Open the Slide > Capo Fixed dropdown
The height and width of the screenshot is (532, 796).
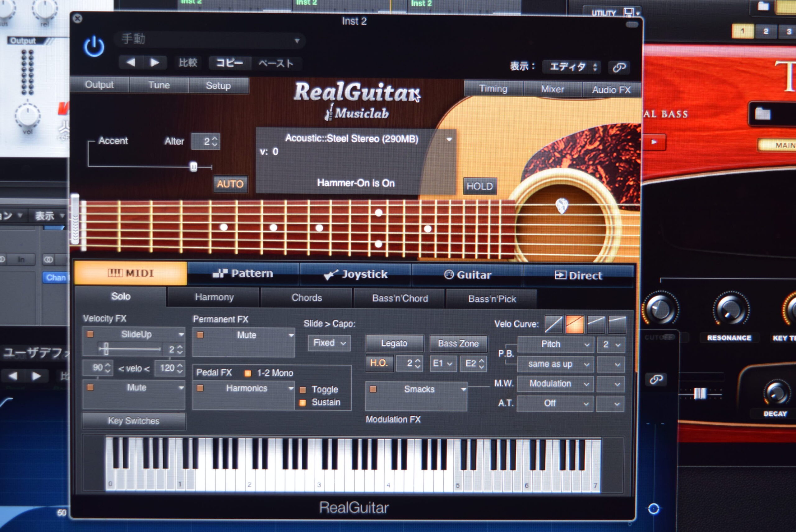click(329, 343)
